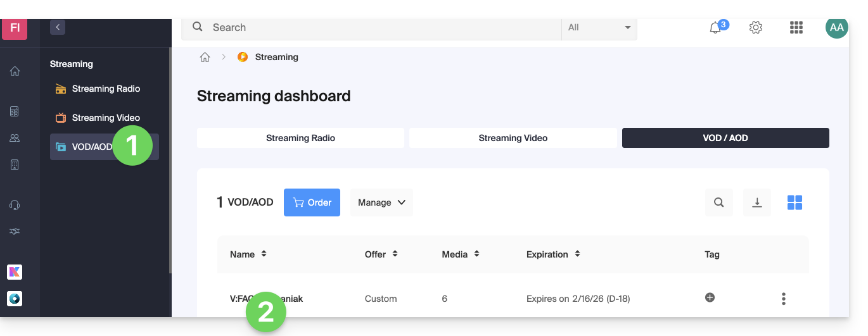868x336 pixels.
Task: Open table search via magnifier icon
Action: (x=718, y=202)
